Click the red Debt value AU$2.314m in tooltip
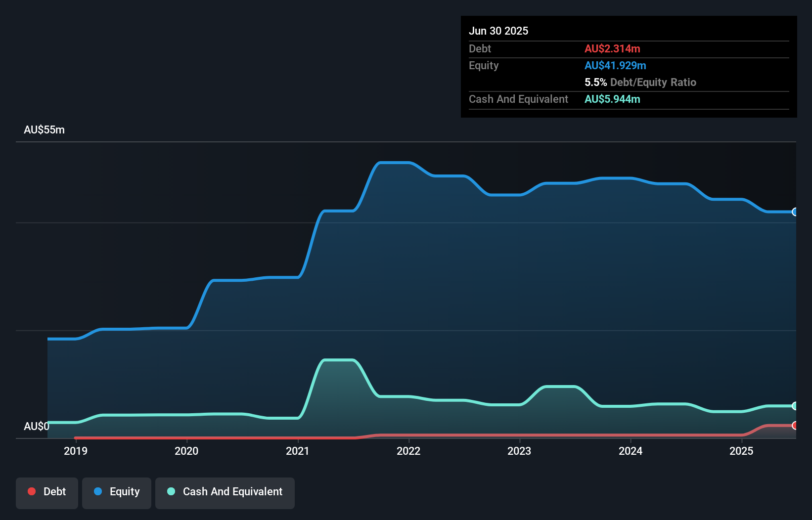This screenshot has height=520, width=812. pyautogui.click(x=612, y=48)
